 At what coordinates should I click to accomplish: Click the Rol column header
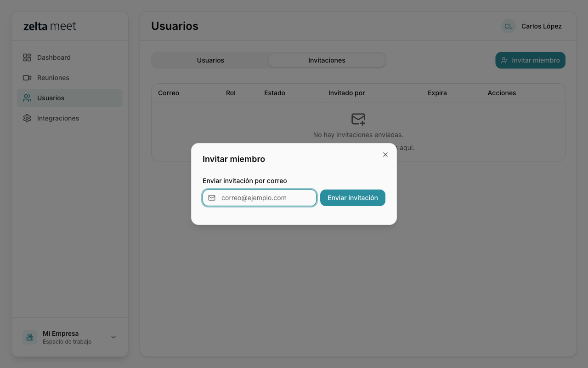click(231, 93)
